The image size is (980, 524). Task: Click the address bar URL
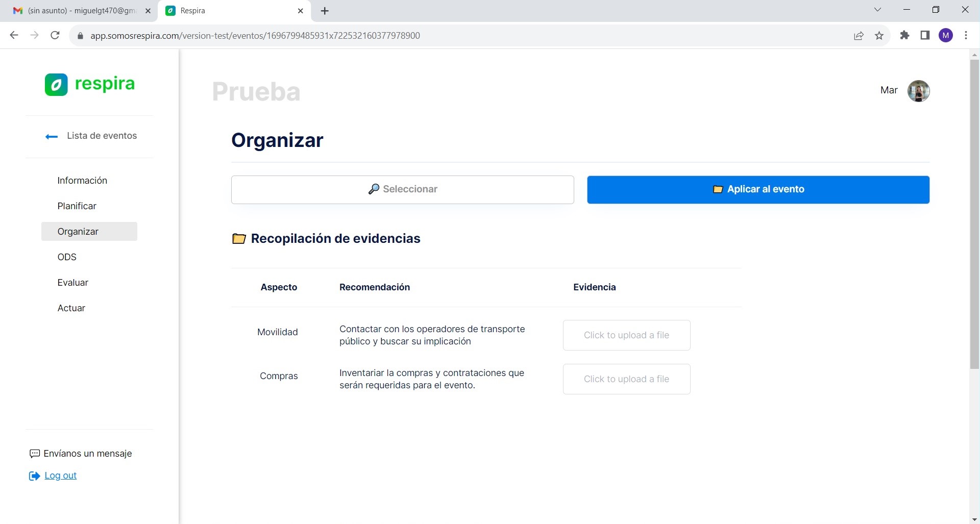click(x=255, y=36)
